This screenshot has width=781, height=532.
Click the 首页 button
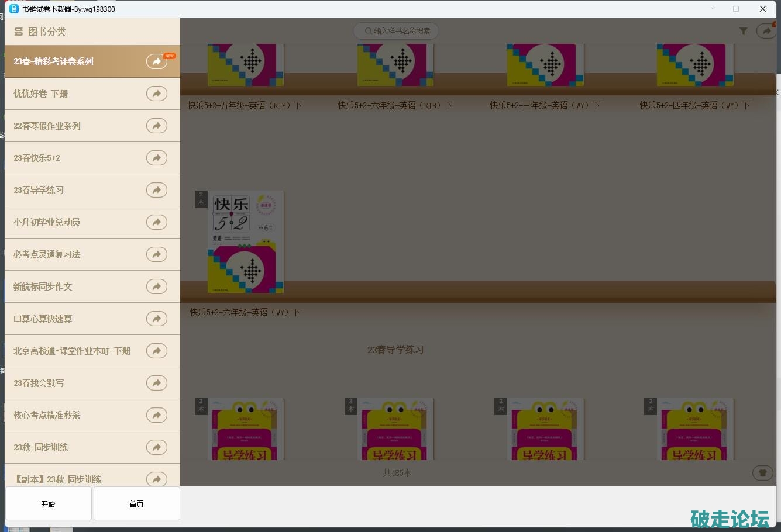click(136, 503)
